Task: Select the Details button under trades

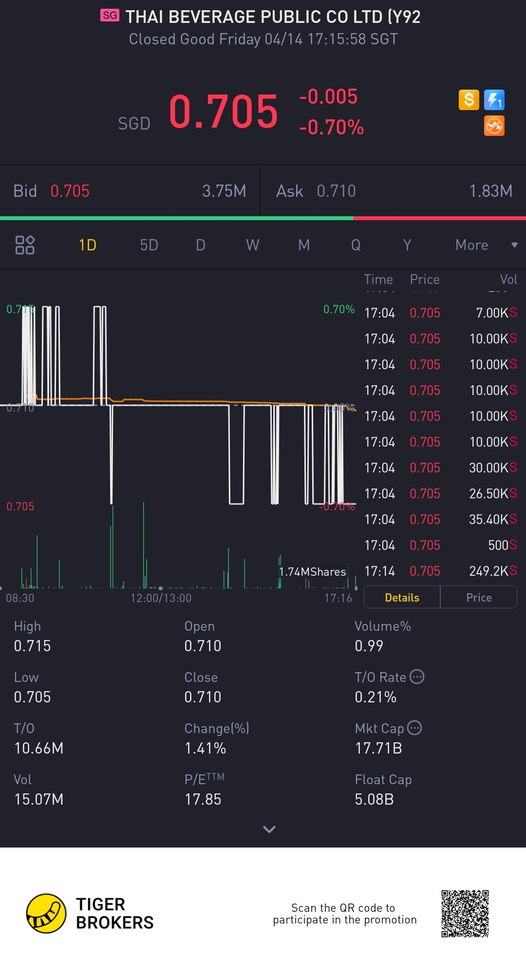Action: 402,597
